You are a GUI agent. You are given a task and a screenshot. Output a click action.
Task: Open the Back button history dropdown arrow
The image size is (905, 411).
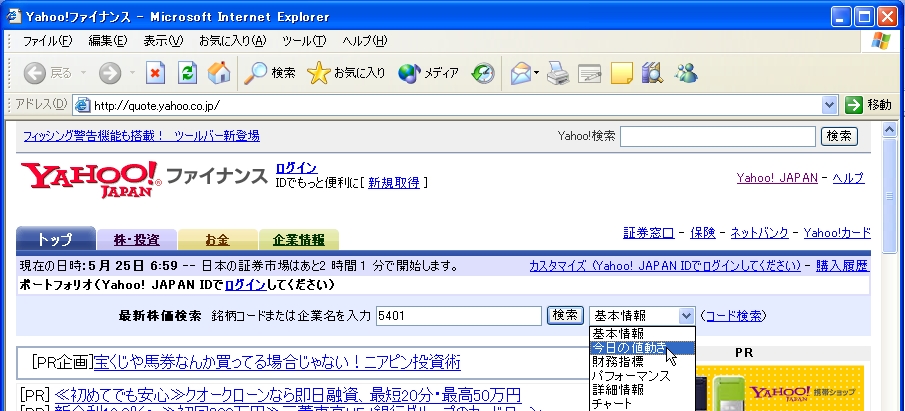[83, 73]
